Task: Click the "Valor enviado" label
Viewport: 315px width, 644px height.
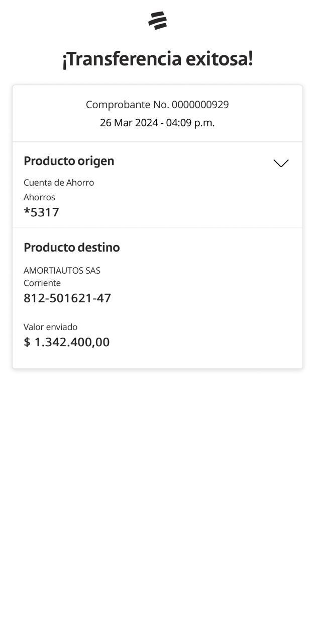Action: pos(50,327)
